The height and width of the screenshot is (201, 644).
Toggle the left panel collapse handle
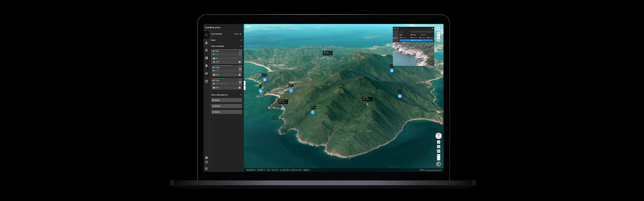[x=245, y=85]
